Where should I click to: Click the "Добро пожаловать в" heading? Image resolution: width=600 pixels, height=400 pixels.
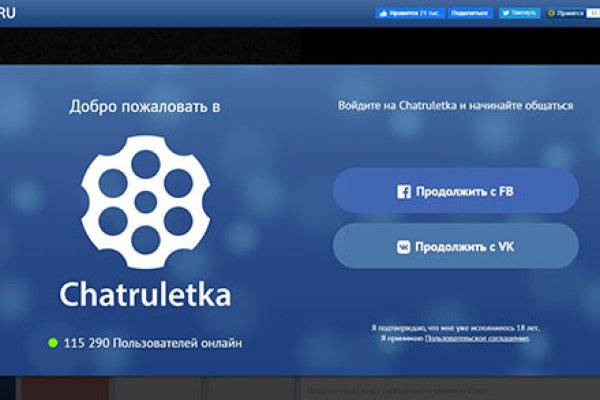pos(144,104)
